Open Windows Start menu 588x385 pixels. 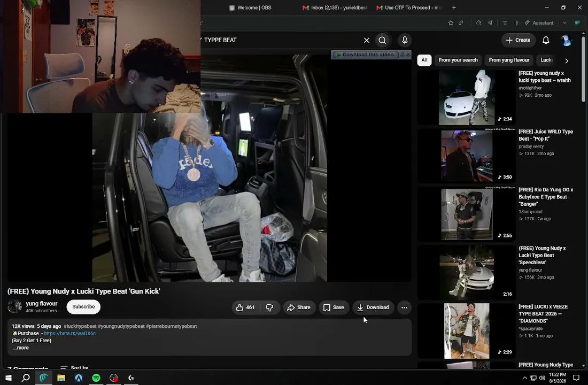[8, 378]
